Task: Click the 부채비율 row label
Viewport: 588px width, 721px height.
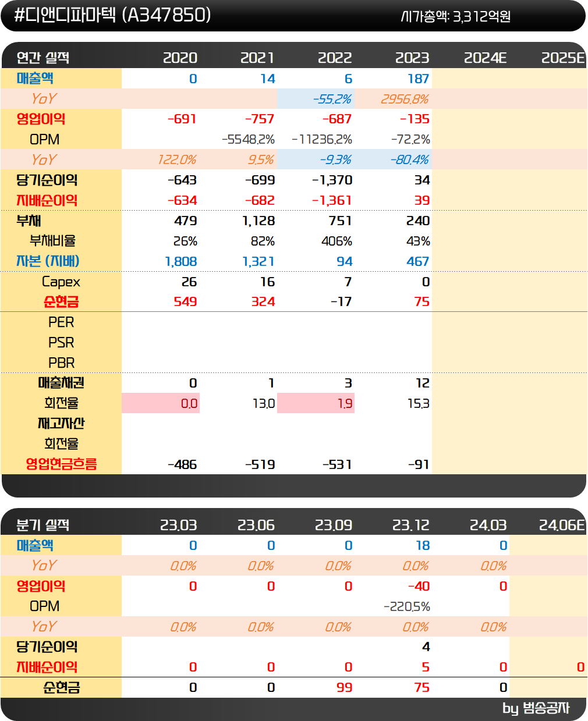Action: click(x=52, y=240)
